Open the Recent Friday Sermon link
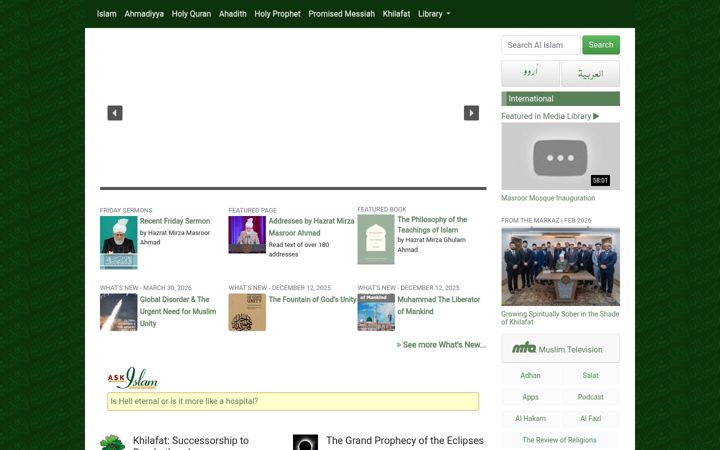This screenshot has height=450, width=720. pos(175,221)
